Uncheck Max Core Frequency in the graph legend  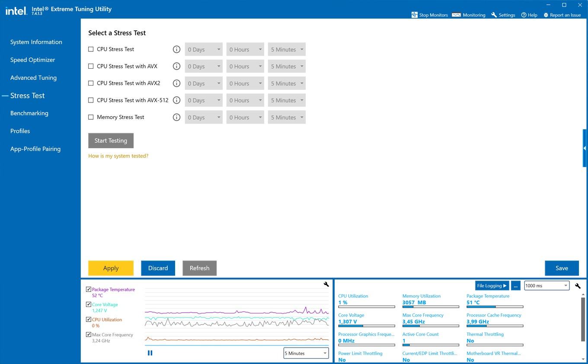coord(89,335)
